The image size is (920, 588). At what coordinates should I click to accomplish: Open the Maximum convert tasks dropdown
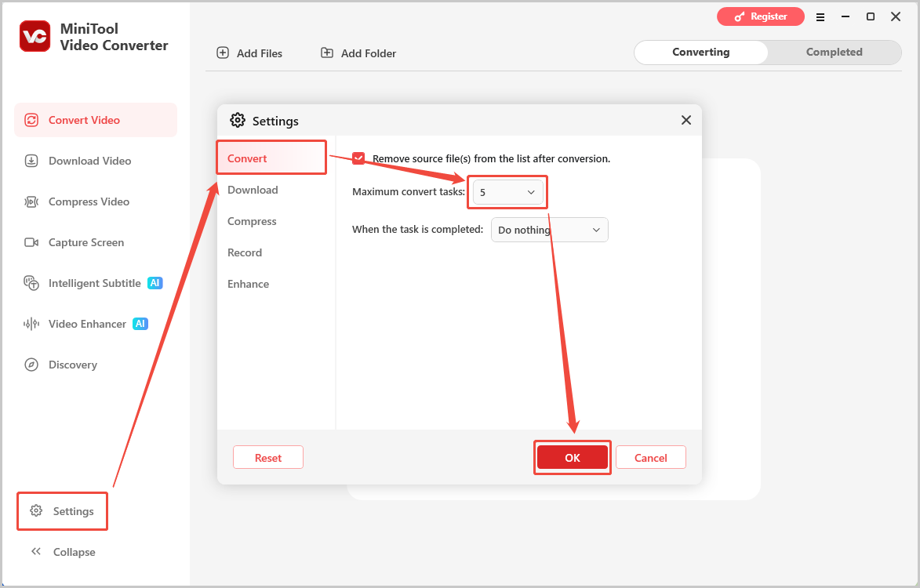coord(508,192)
